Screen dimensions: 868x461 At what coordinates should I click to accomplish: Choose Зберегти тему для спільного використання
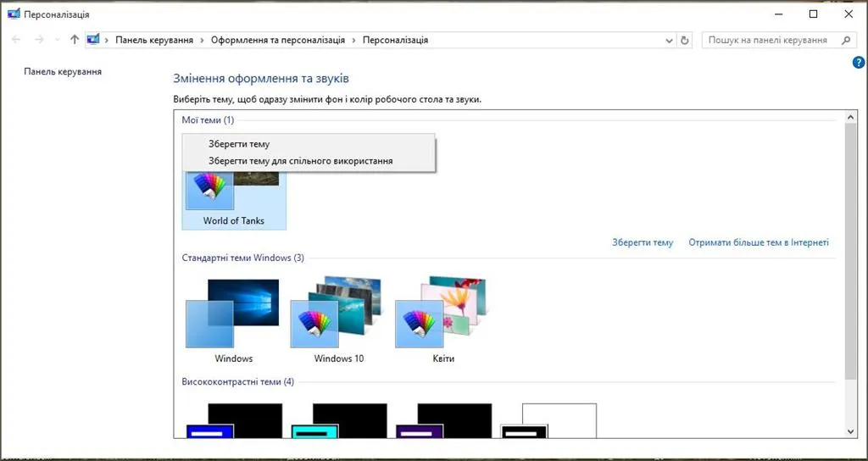click(x=309, y=161)
